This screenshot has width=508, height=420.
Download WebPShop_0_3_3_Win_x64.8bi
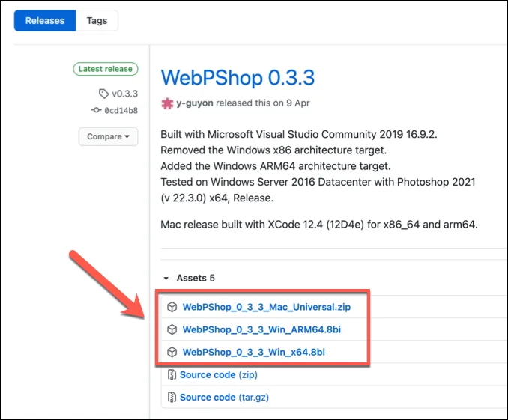tap(253, 352)
